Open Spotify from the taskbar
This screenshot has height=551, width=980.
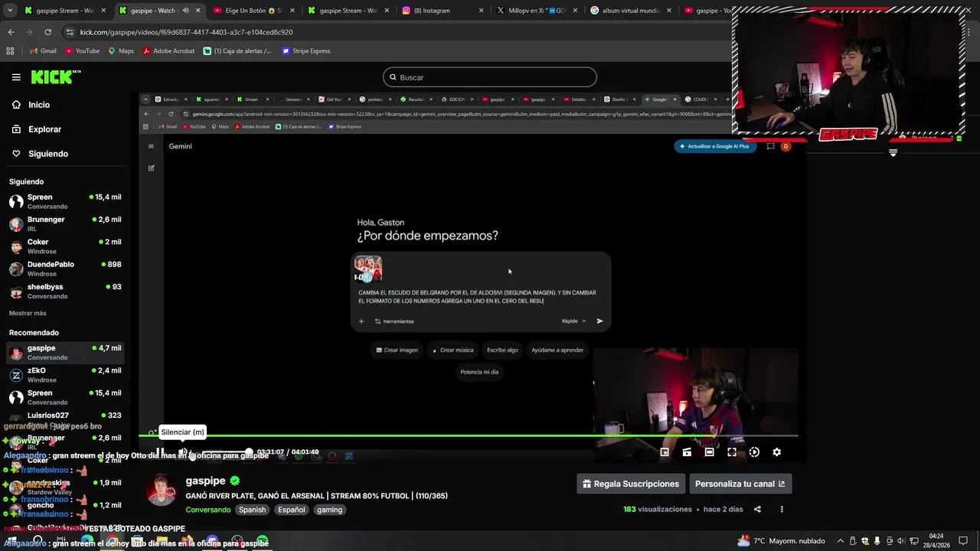(x=263, y=542)
